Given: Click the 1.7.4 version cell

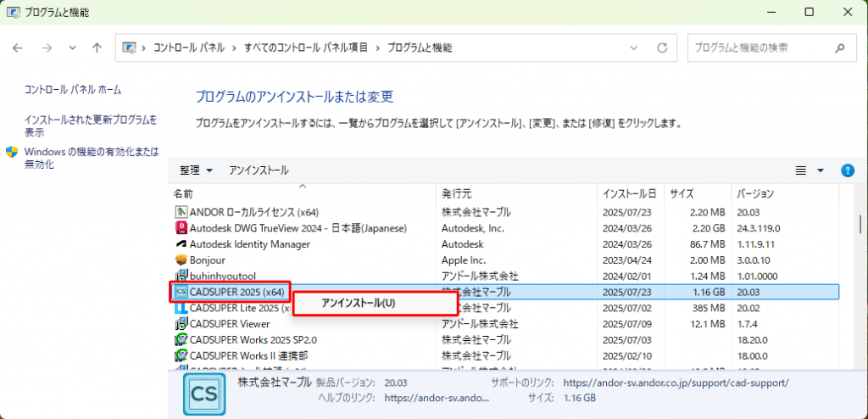Looking at the screenshot, I should (x=748, y=324).
